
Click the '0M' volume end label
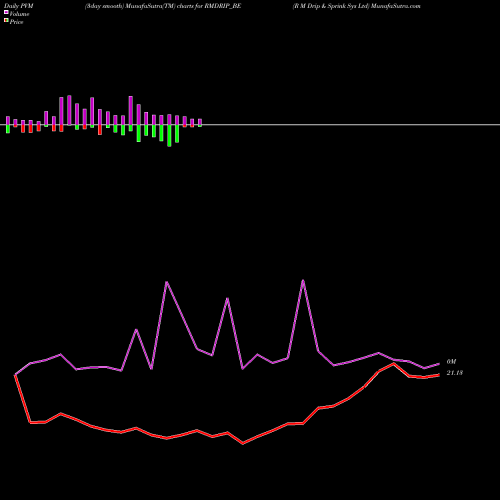pos(451,362)
